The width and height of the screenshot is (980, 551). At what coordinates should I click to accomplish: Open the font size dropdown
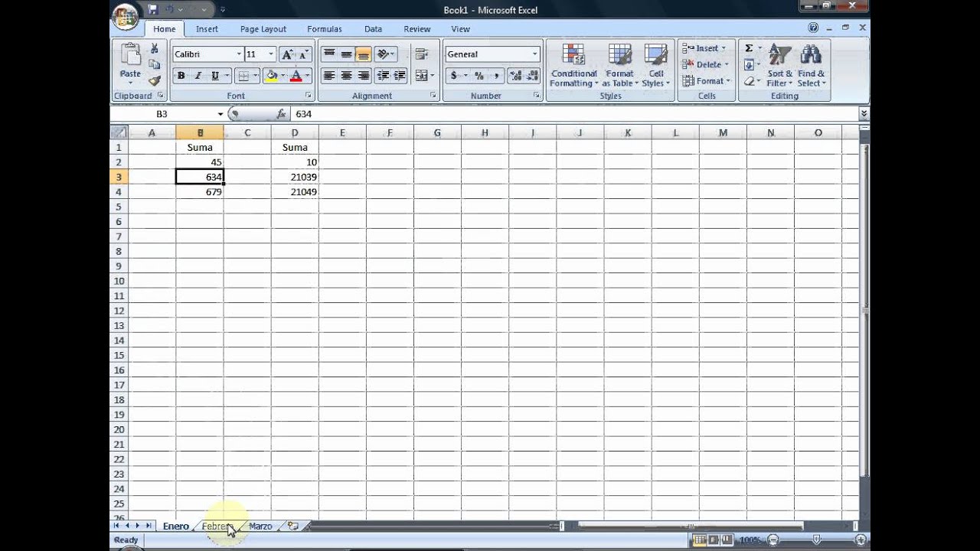pyautogui.click(x=271, y=54)
